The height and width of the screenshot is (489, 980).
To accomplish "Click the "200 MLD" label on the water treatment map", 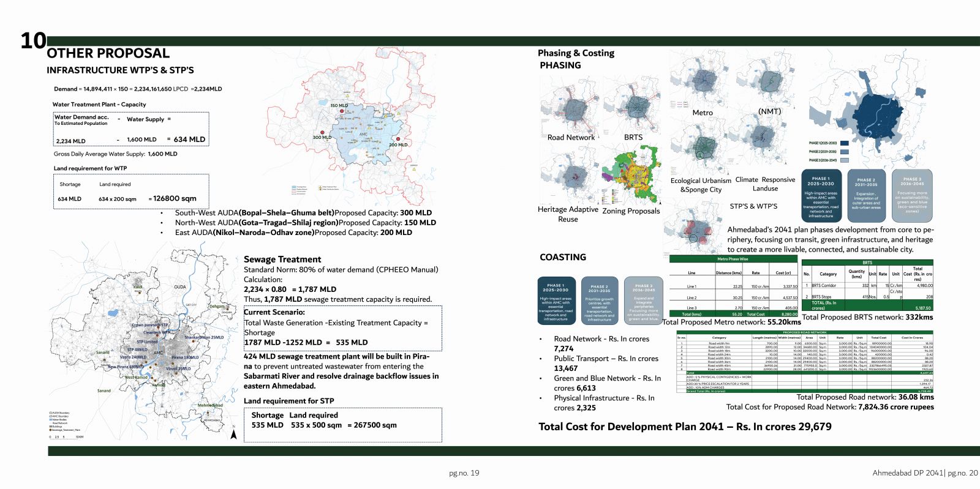I will (x=398, y=145).
